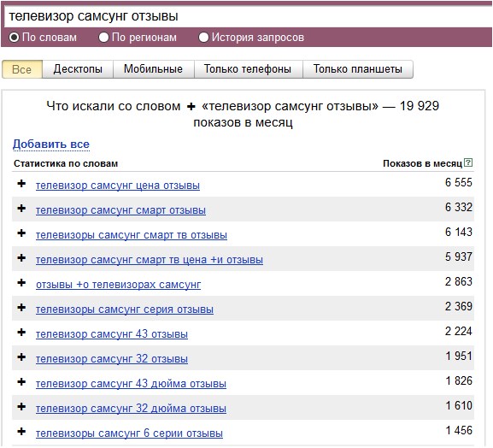The image size is (493, 448).
Task: Add 'телевизор самсунг 32 дюйма отзывы' via plus
Action: [x=21, y=407]
